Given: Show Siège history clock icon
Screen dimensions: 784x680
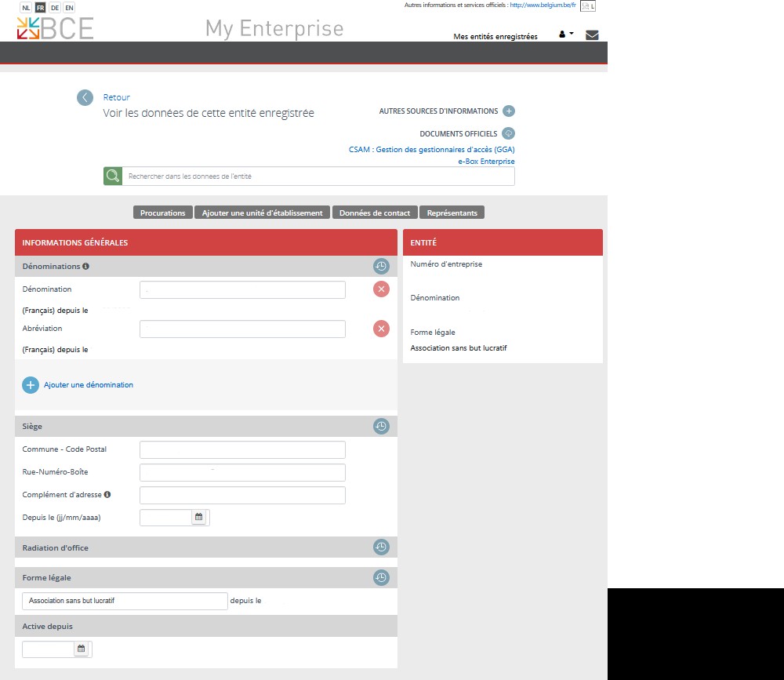Looking at the screenshot, I should click(381, 427).
